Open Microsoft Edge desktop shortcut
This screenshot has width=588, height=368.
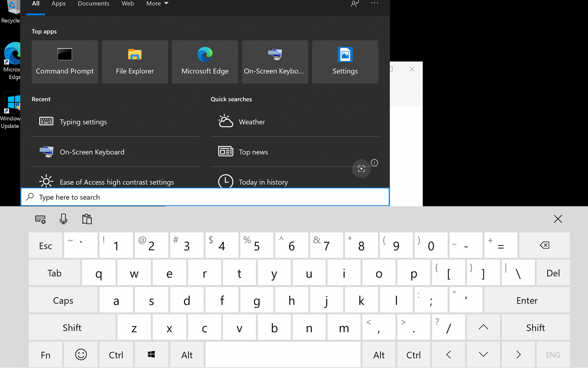(11, 61)
